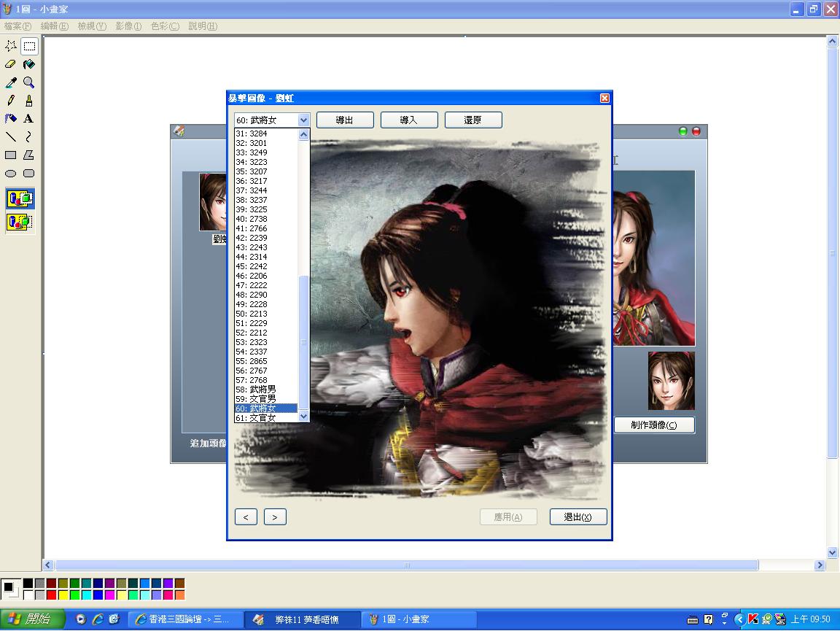This screenshot has height=631, width=840.
Task: Choose transparent selection mode option
Action: [20, 222]
